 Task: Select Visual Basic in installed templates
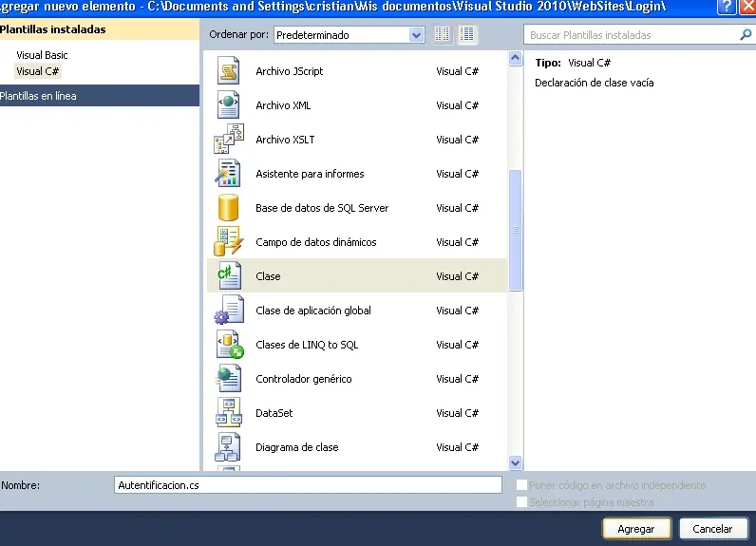[x=42, y=55]
